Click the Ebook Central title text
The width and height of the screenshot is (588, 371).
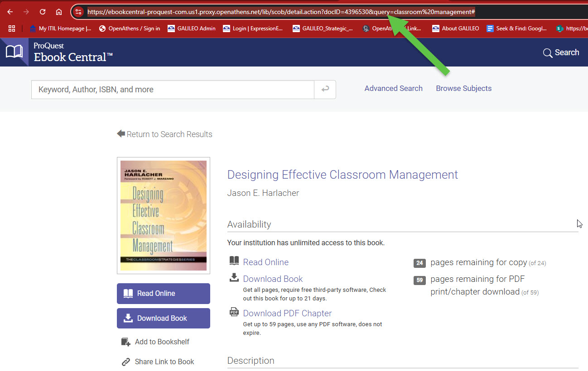coord(73,57)
